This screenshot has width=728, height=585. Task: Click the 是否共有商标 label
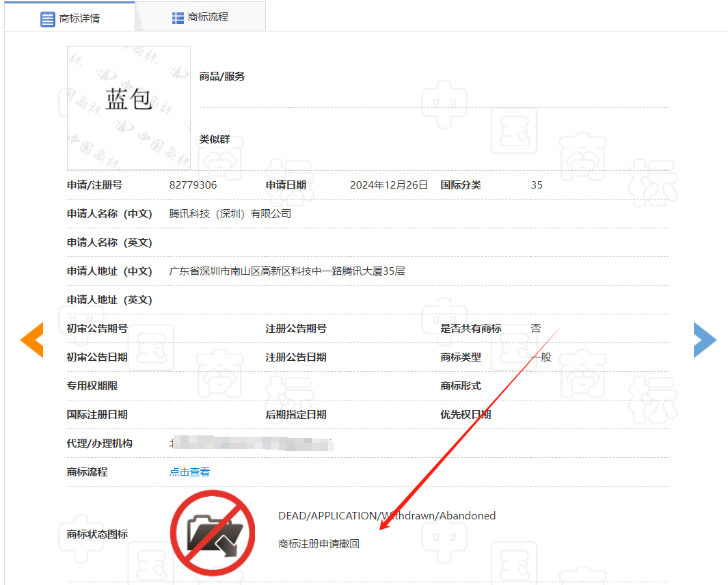pos(471,329)
